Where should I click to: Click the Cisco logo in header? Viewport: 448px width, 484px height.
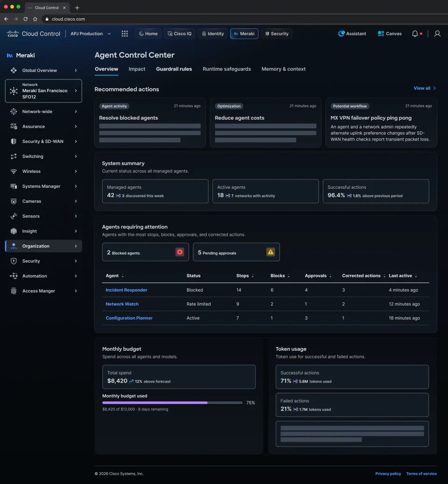coord(13,34)
